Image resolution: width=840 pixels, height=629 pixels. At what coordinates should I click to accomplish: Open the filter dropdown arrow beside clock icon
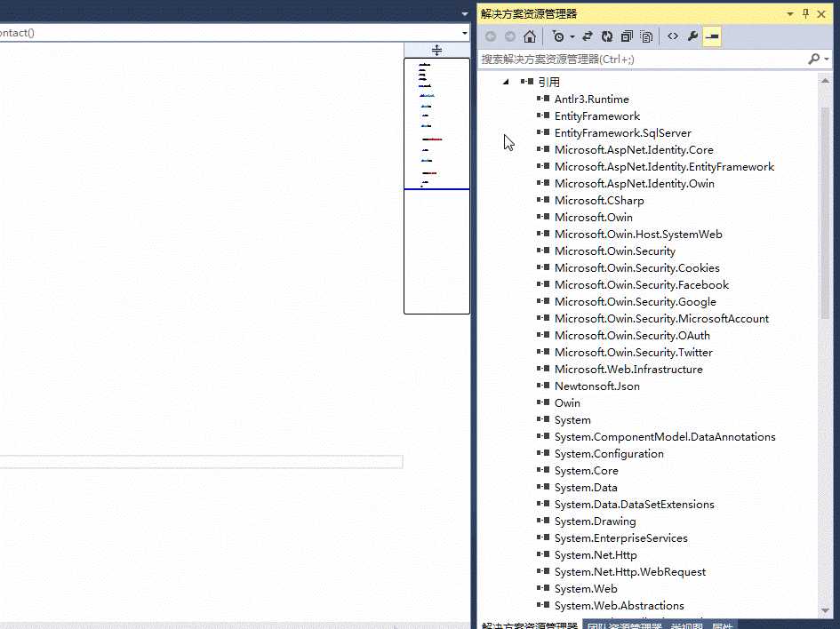(572, 37)
